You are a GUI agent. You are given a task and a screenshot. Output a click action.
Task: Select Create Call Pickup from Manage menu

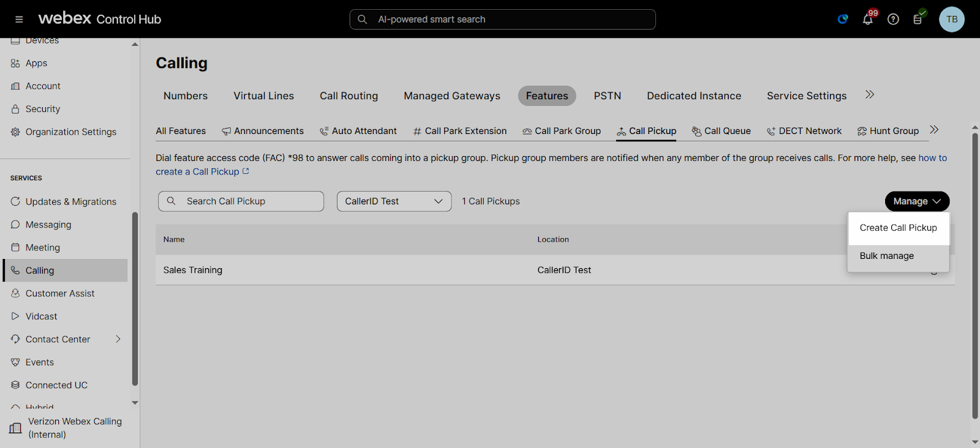point(899,228)
